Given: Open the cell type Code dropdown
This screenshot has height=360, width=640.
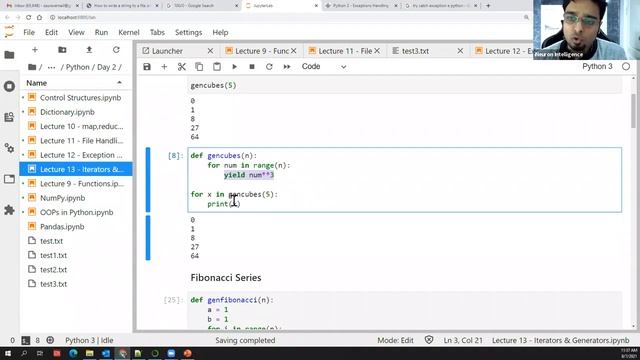Looking at the screenshot, I should point(324,67).
